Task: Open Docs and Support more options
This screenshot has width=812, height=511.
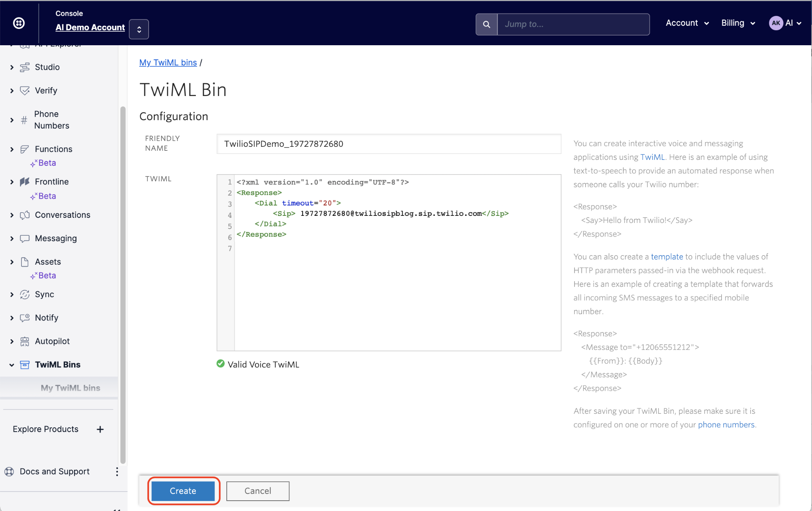Action: [117, 472]
